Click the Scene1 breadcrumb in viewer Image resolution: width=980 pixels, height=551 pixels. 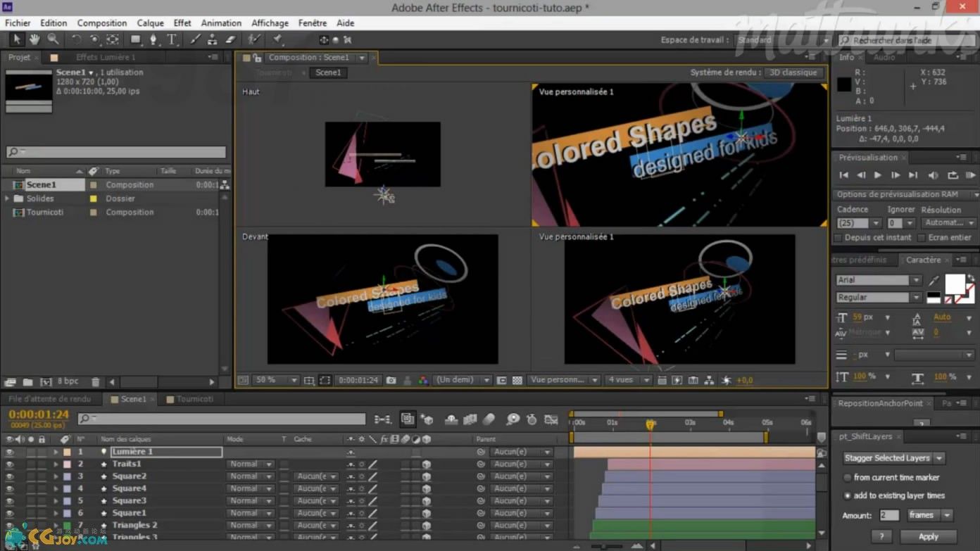click(328, 72)
